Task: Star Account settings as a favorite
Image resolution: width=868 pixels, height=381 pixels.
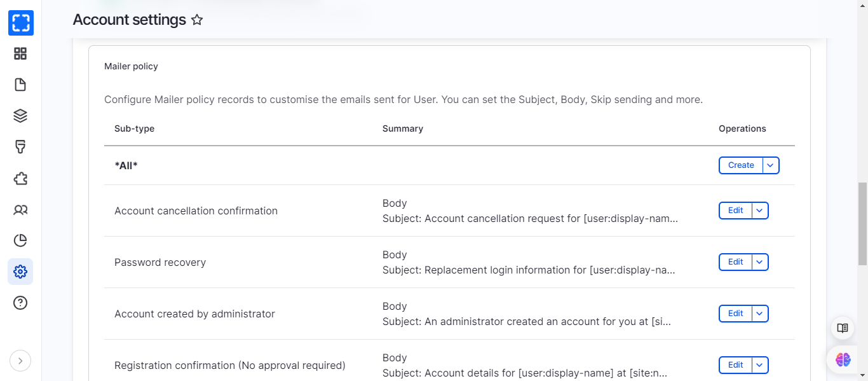Action: (197, 20)
